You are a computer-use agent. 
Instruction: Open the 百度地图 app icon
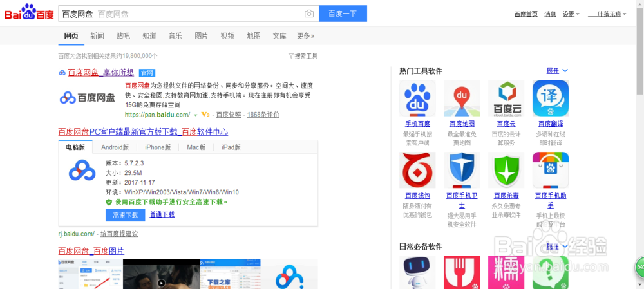coord(462,98)
